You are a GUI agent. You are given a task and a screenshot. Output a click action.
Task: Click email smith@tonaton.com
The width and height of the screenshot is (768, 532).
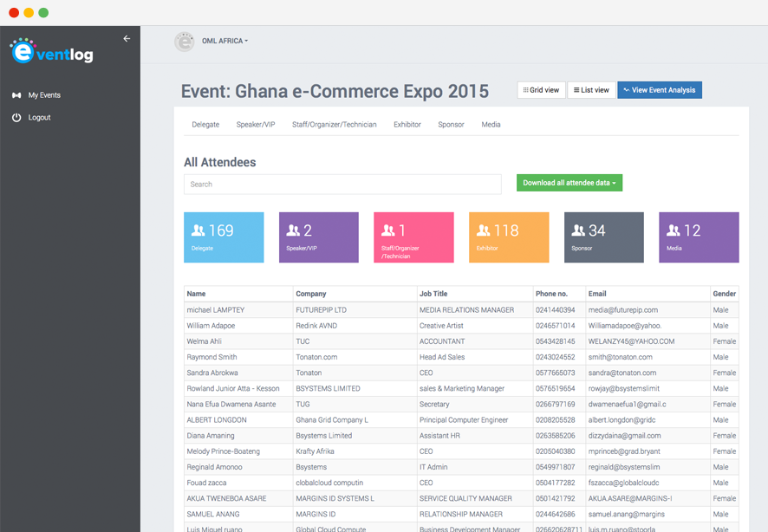tap(620, 357)
